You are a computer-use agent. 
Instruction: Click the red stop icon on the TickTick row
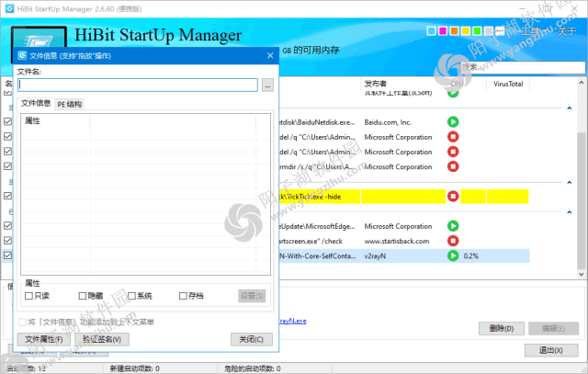[453, 197]
